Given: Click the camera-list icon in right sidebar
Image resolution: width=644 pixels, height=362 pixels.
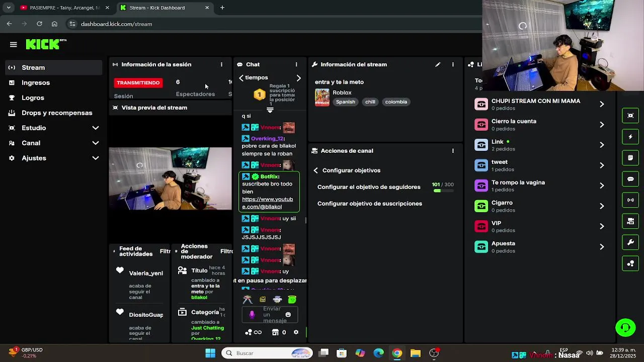Looking at the screenshot, I should pos(630,221).
